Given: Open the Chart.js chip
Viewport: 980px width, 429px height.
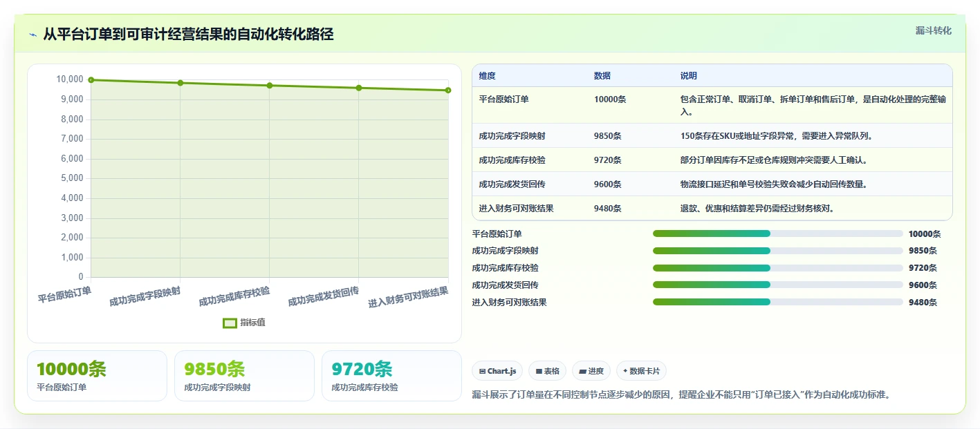Looking at the screenshot, I should [497, 371].
